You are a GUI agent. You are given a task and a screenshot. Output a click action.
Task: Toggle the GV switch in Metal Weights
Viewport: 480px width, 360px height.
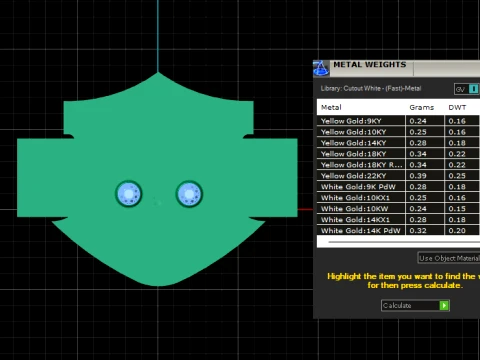point(467,89)
